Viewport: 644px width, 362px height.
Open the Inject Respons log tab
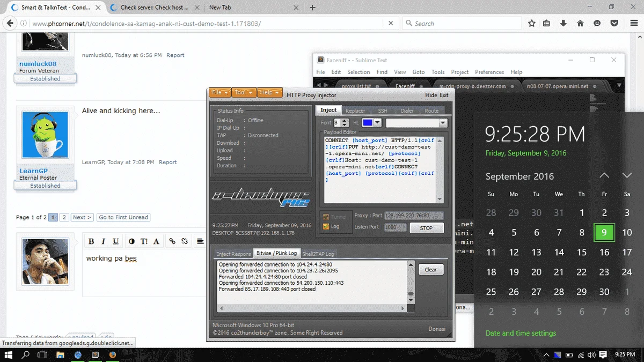point(233,254)
